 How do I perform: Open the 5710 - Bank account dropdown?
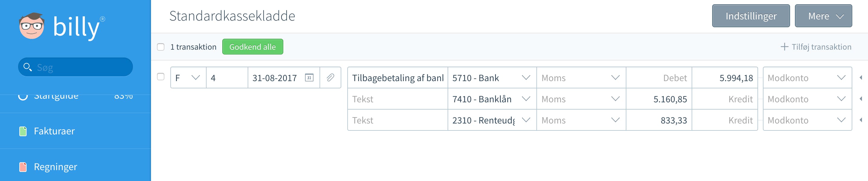pos(492,78)
